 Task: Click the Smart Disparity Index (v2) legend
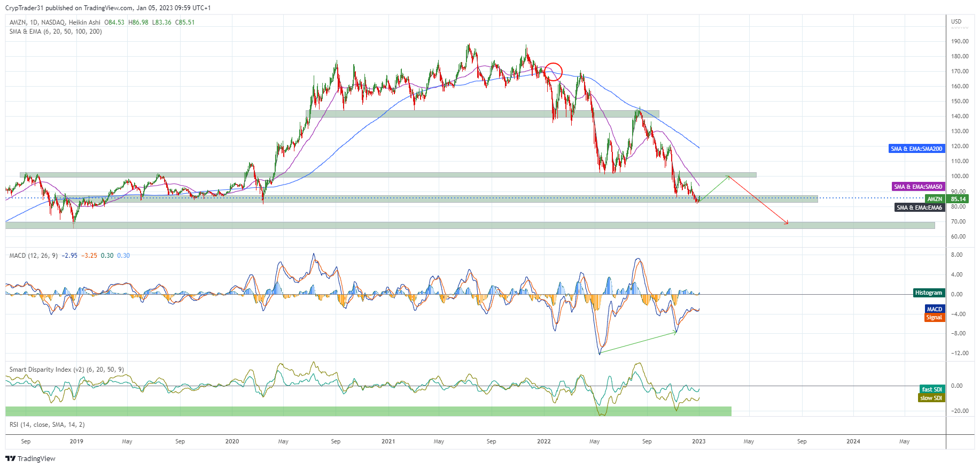(67, 370)
